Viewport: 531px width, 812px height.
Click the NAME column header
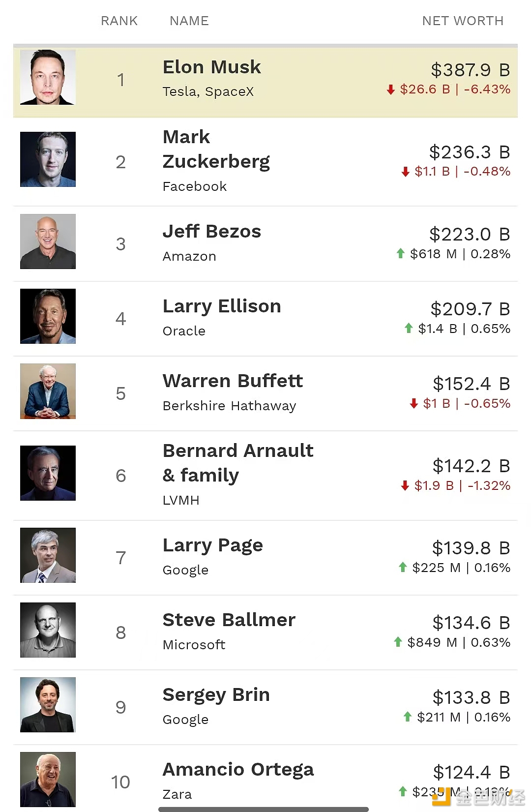[x=189, y=21]
